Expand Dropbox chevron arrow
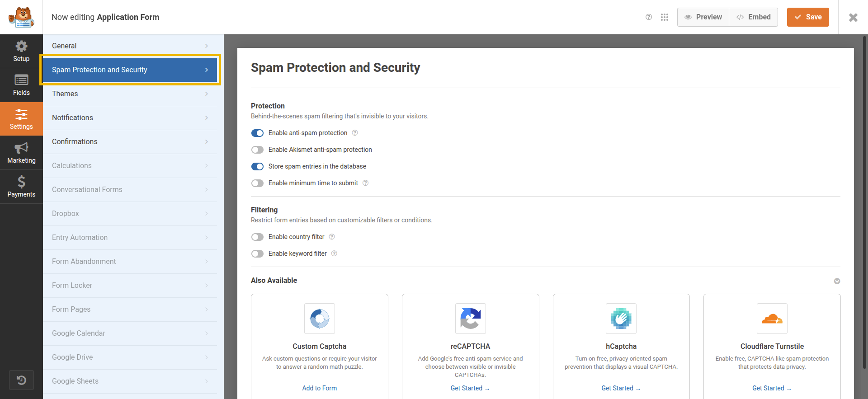Viewport: 868px width, 399px height. point(207,213)
